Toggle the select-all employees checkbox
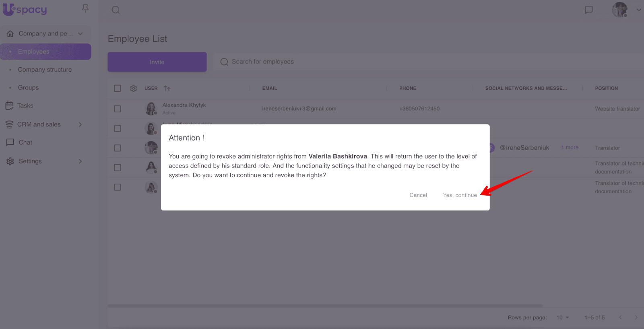 click(x=118, y=88)
